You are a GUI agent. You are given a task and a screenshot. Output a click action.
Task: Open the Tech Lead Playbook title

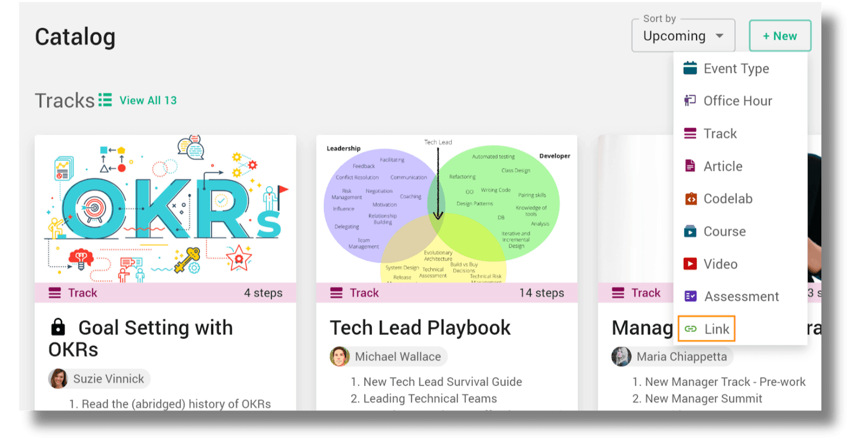420,327
